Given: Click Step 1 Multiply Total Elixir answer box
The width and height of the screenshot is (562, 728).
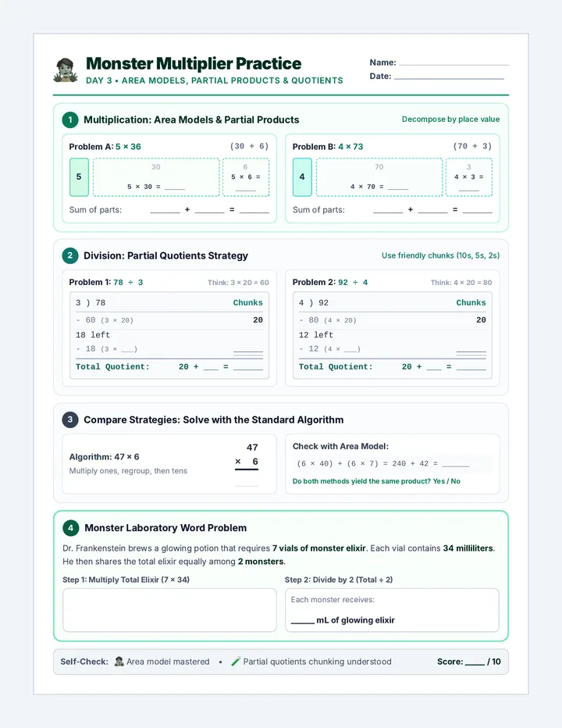Looking at the screenshot, I should (169, 610).
